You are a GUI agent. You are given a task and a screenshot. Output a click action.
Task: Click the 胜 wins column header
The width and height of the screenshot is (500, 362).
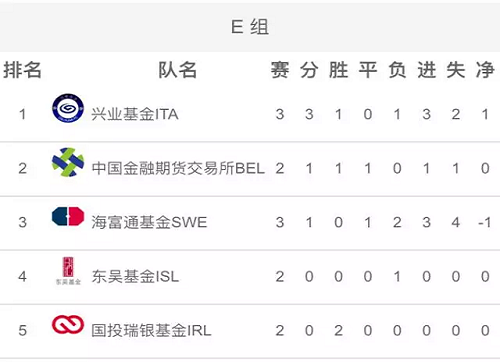pyautogui.click(x=338, y=70)
